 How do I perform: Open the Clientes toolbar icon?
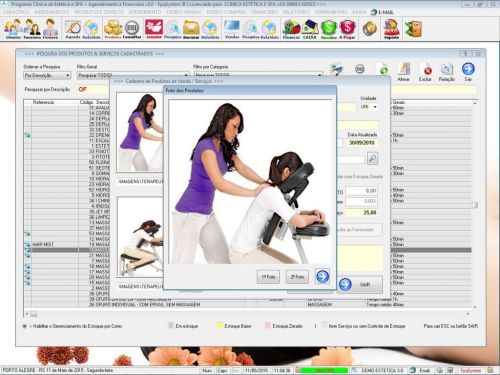click(13, 29)
